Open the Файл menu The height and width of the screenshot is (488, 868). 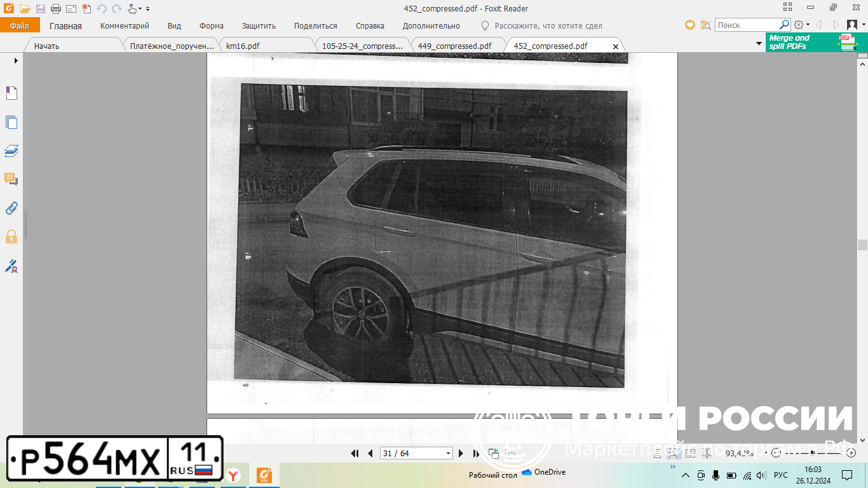pos(20,25)
